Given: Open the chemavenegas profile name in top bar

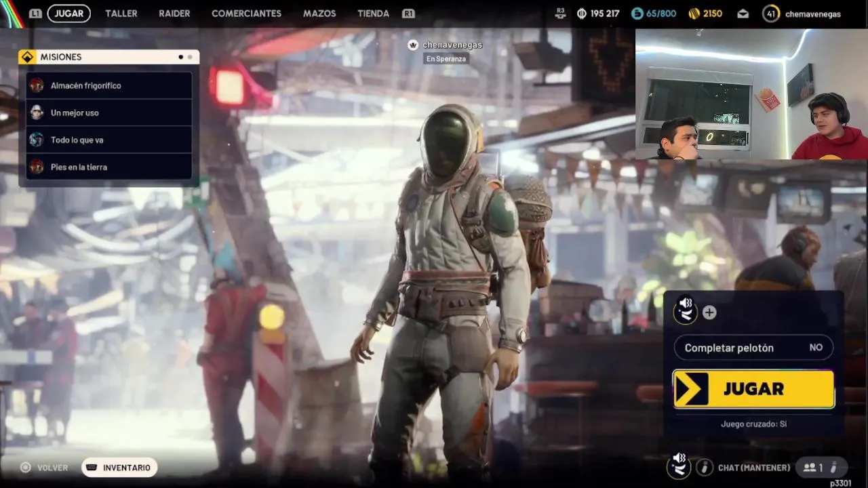Looking at the screenshot, I should coord(812,14).
